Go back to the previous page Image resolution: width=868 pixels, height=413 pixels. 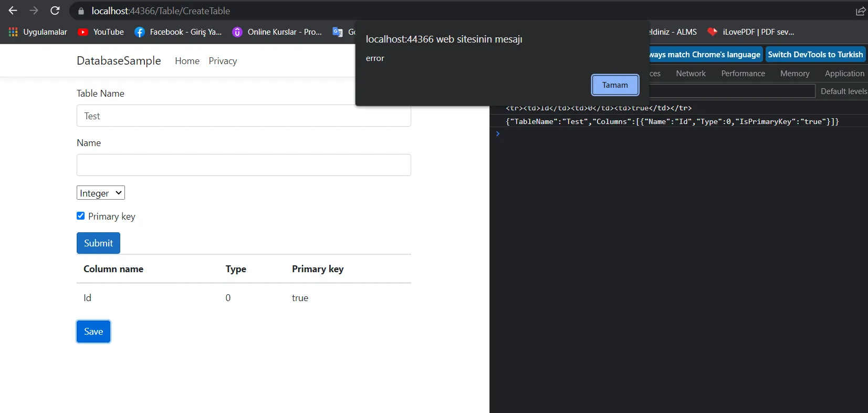[13, 11]
